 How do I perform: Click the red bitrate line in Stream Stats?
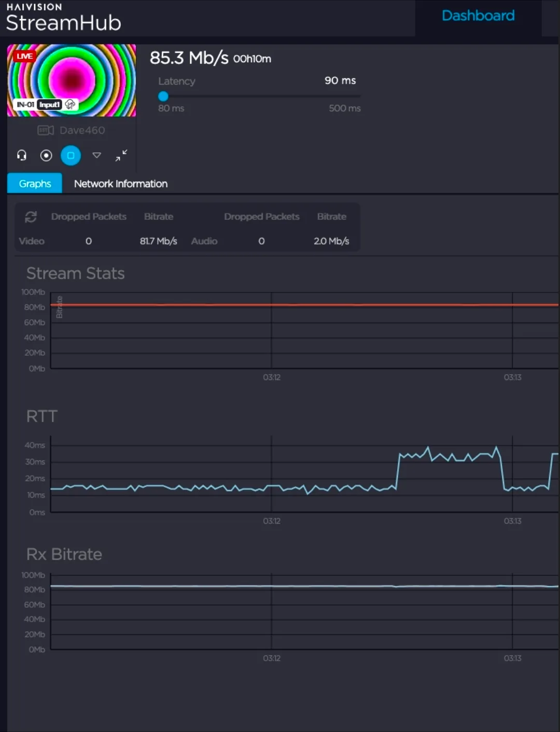pos(304,305)
